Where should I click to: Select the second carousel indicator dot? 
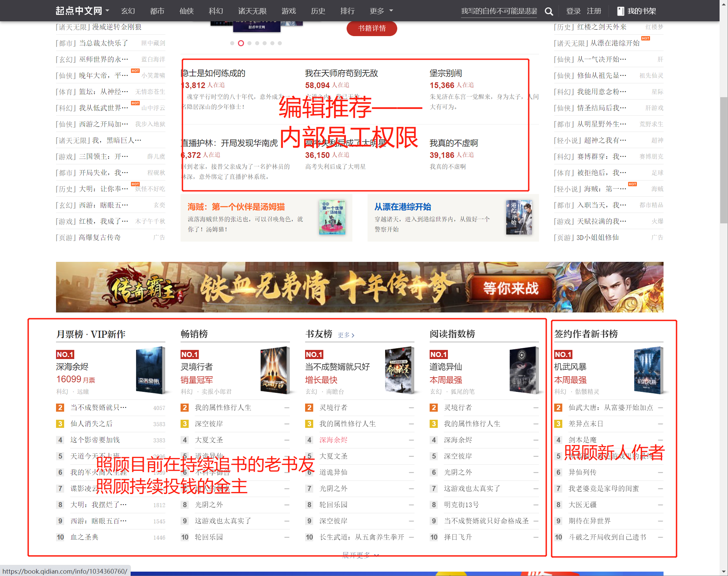241,43
